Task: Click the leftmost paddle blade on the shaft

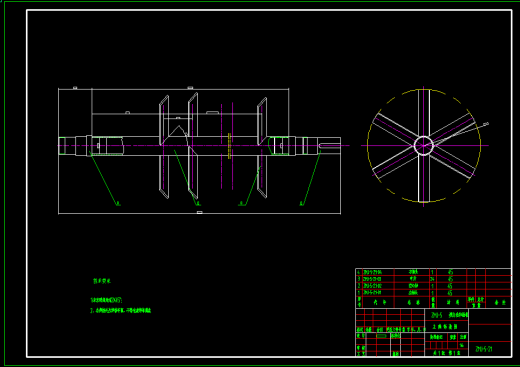Action: tap(164, 147)
